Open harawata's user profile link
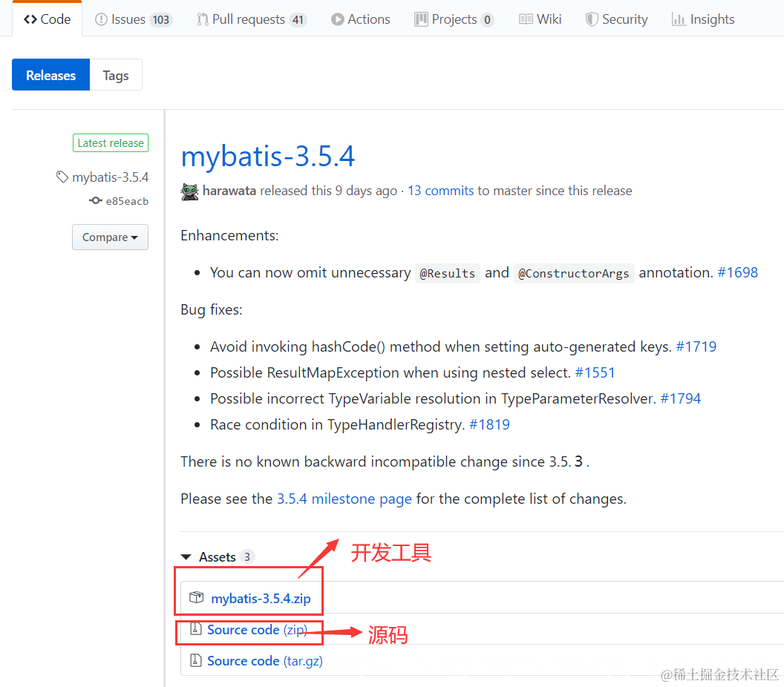The image size is (784, 687). (229, 191)
